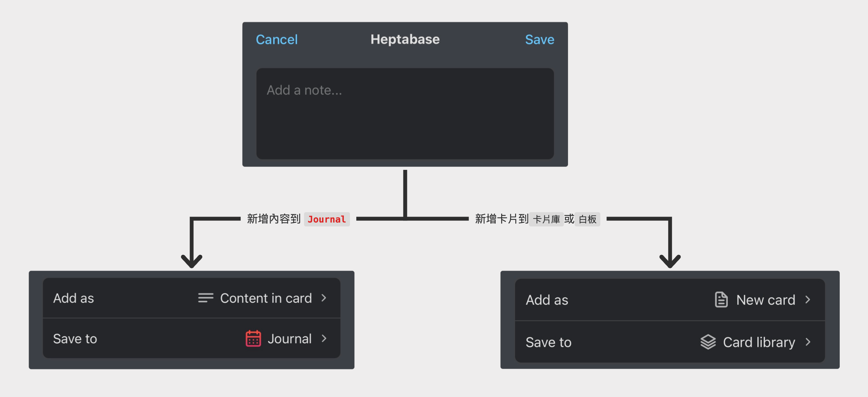Focus the Add a note text field
The width and height of the screenshot is (868, 397).
tap(405, 114)
